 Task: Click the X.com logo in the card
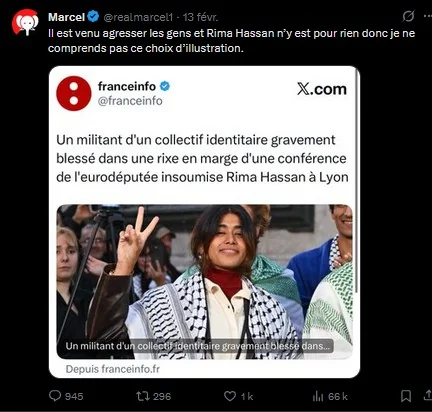click(322, 89)
